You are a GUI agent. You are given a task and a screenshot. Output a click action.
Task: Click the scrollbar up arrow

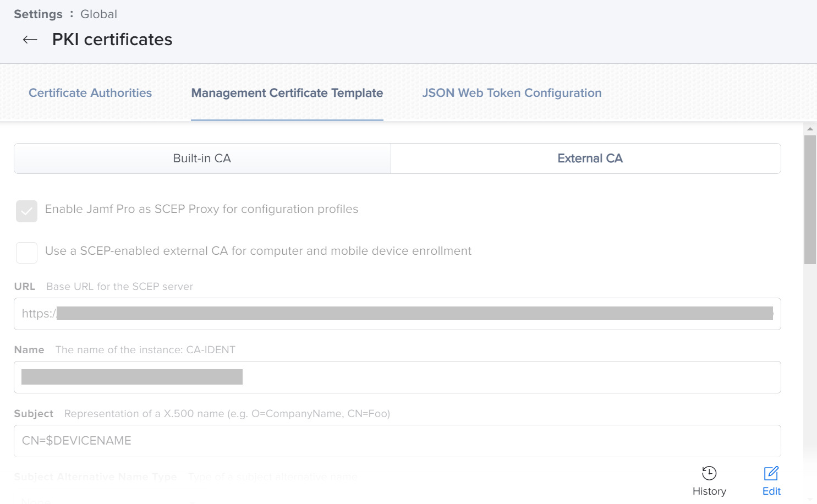(810, 129)
